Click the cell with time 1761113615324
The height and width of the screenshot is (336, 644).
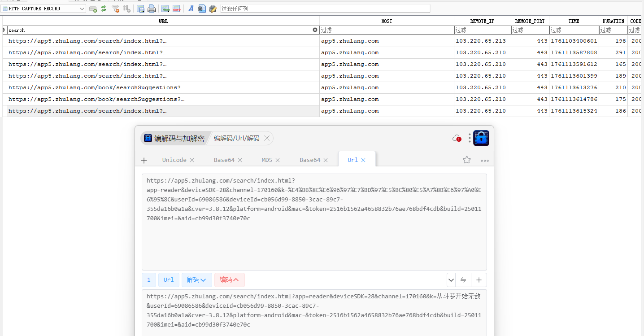pos(574,111)
